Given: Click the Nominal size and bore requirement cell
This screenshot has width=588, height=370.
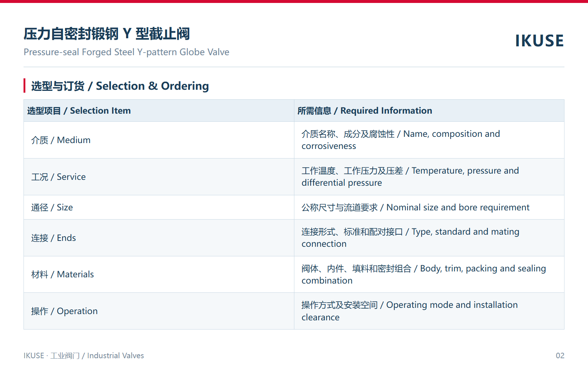Looking at the screenshot, I should pos(429,207).
